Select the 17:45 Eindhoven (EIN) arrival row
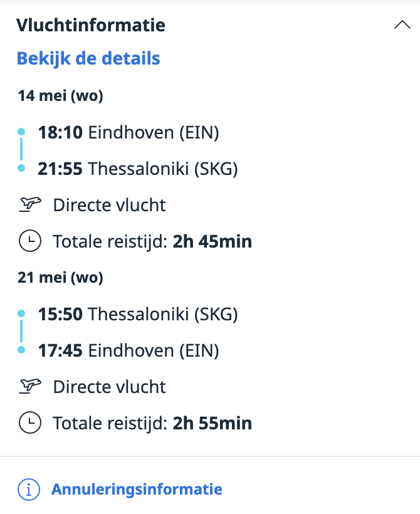Screen dimensions: 420x514 129,350
